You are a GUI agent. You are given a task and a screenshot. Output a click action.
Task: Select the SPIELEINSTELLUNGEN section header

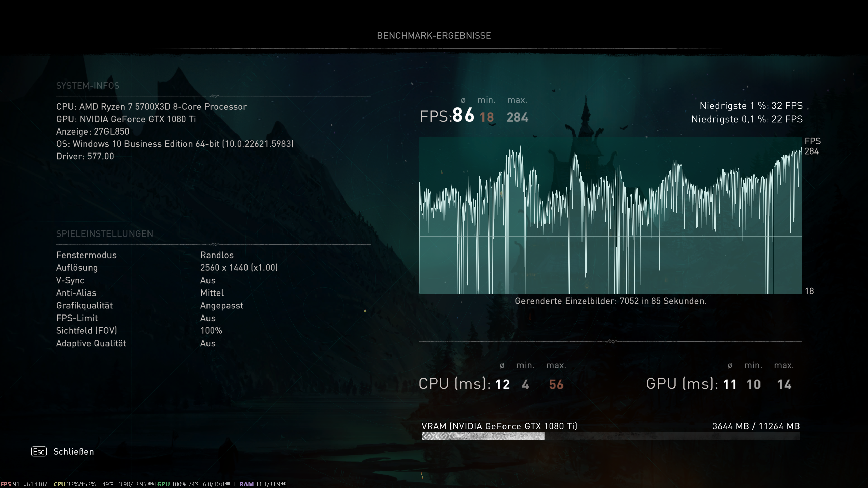pos(104,234)
